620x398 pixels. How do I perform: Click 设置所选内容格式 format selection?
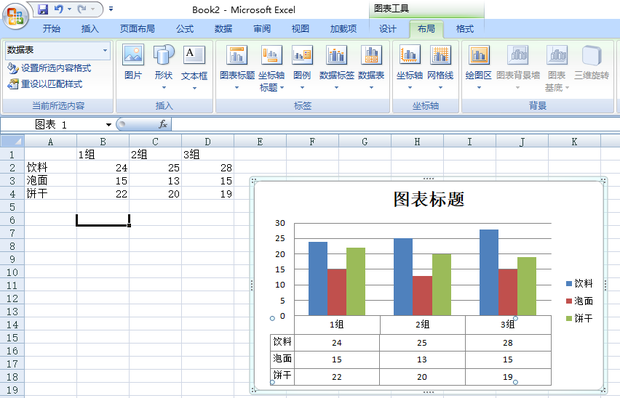click(49, 68)
